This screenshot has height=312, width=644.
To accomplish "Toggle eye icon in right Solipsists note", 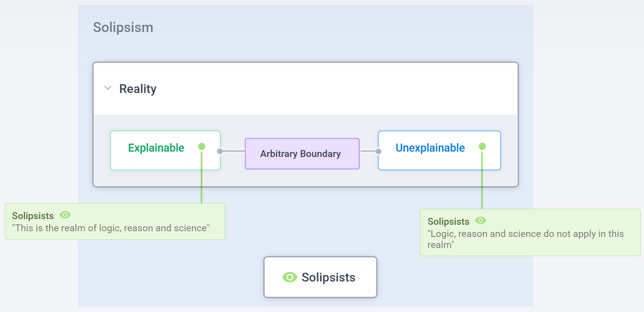I will (x=481, y=221).
